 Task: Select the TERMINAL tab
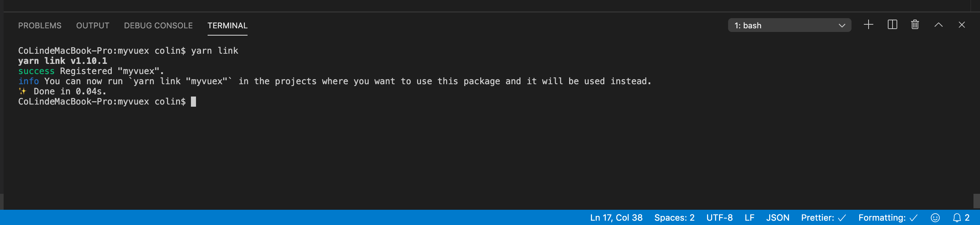pyautogui.click(x=228, y=25)
